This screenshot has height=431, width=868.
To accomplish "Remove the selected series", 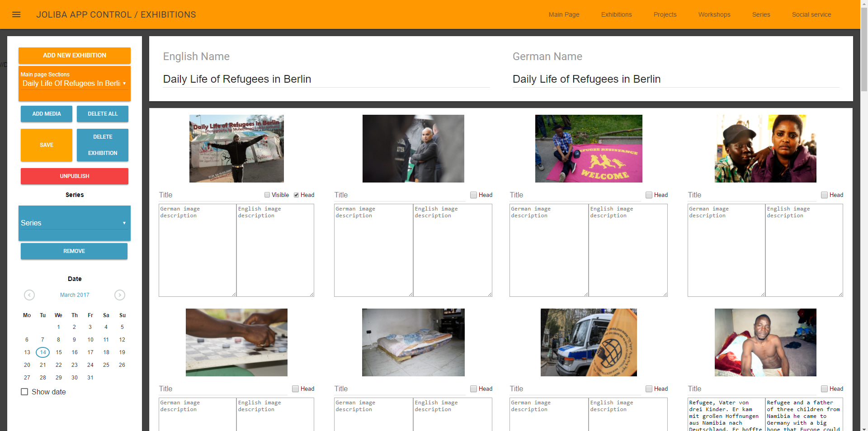I will click(74, 251).
